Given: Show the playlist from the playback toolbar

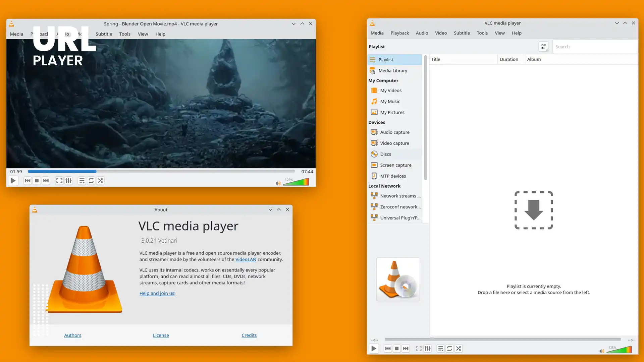Looking at the screenshot, I should point(82,181).
